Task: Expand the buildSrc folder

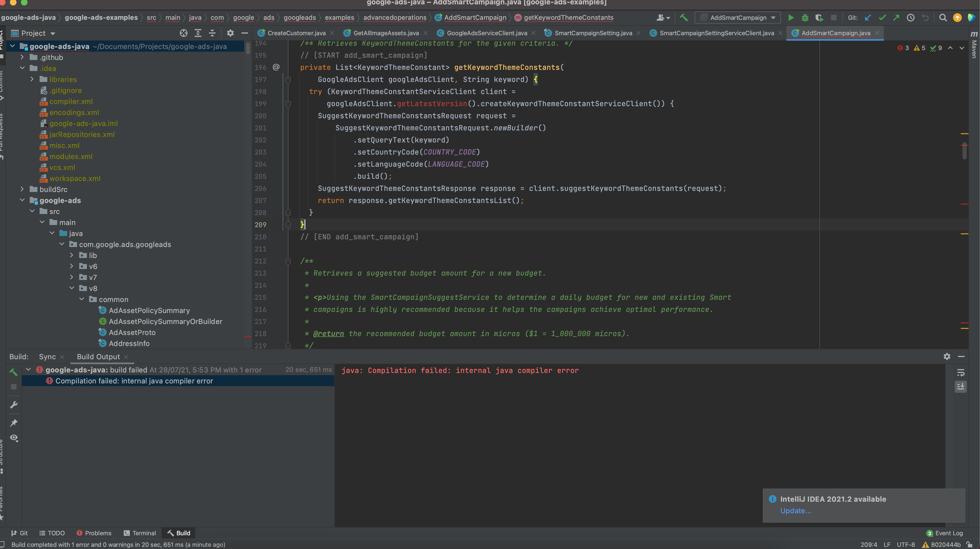Action: (x=22, y=189)
